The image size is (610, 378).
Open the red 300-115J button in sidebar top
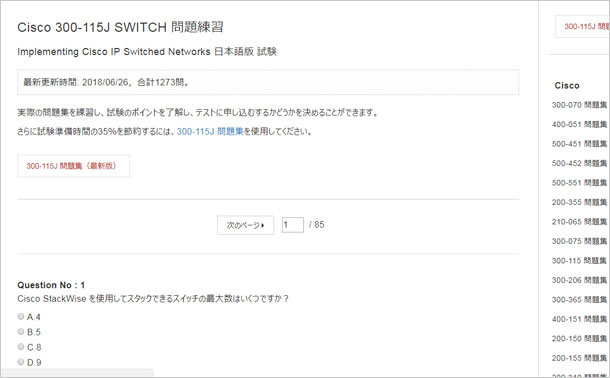(x=582, y=26)
